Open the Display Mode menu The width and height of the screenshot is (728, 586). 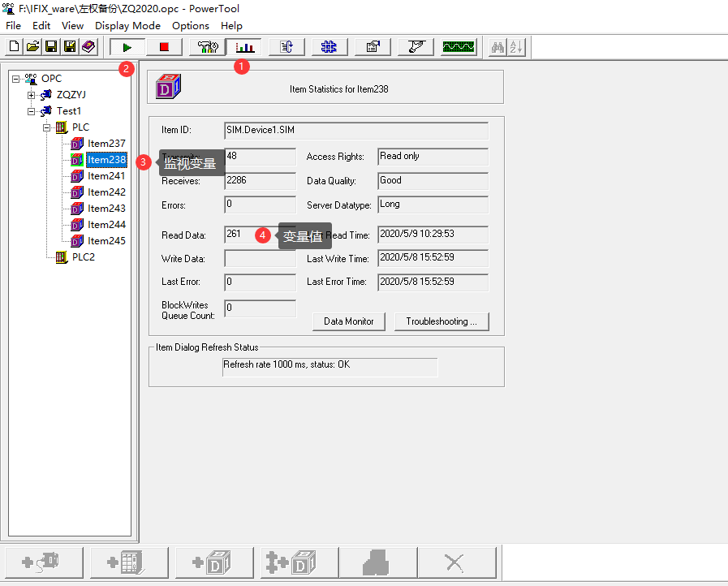(127, 25)
